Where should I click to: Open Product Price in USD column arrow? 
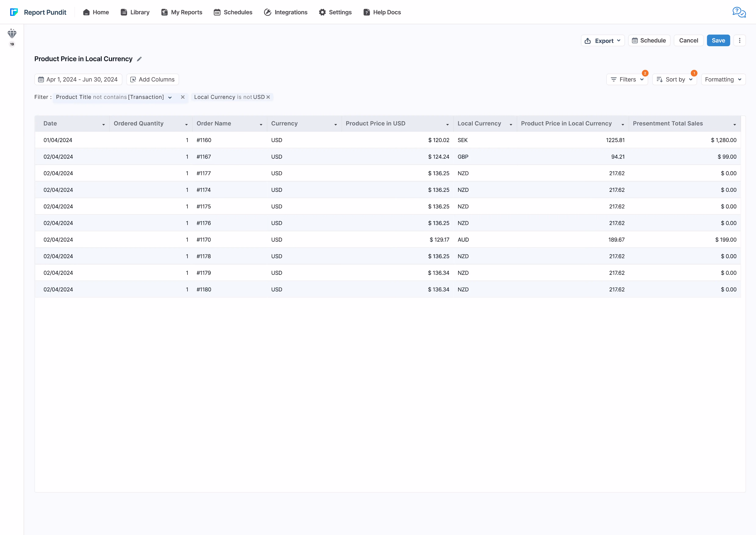tap(447, 125)
